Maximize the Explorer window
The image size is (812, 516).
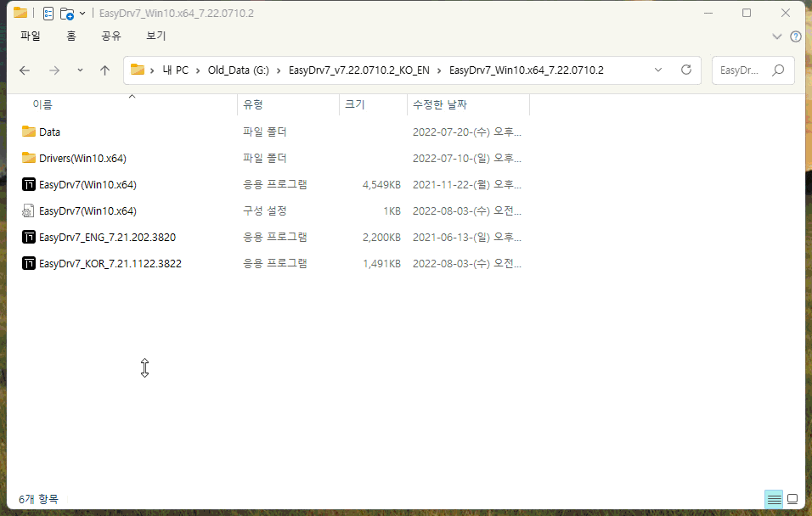tap(747, 13)
